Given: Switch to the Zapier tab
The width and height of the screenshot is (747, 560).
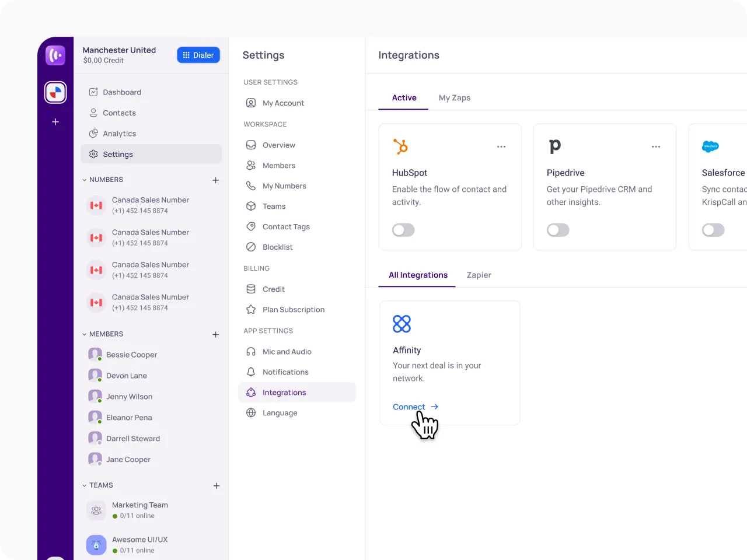Looking at the screenshot, I should pyautogui.click(x=479, y=275).
